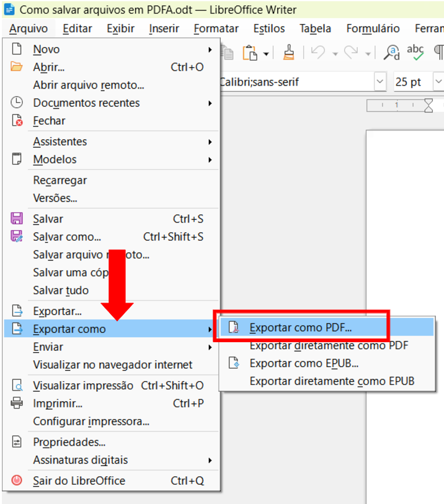The height and width of the screenshot is (504, 444).
Task: Click the Salvar floppy disk icon
Action: 17,219
